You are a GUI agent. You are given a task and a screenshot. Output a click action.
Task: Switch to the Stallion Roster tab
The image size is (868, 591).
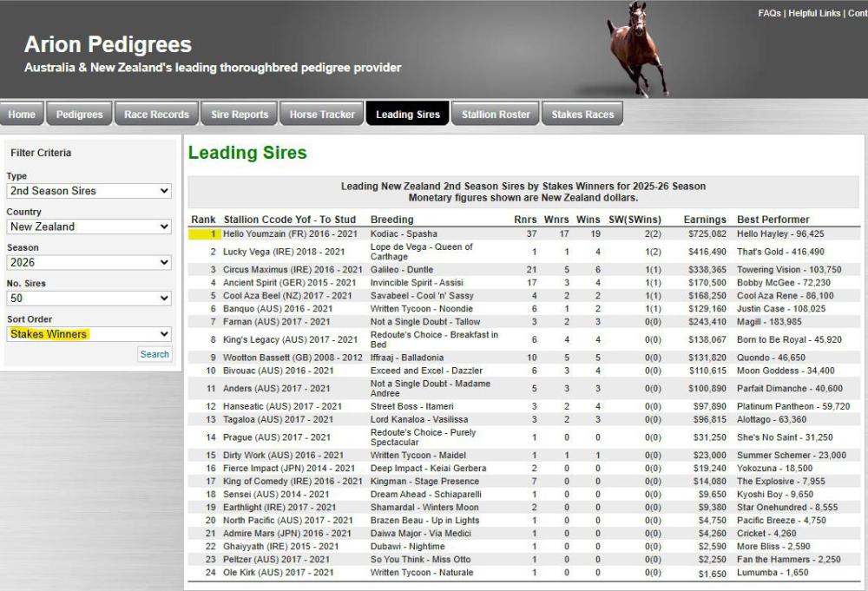pyautogui.click(x=496, y=114)
